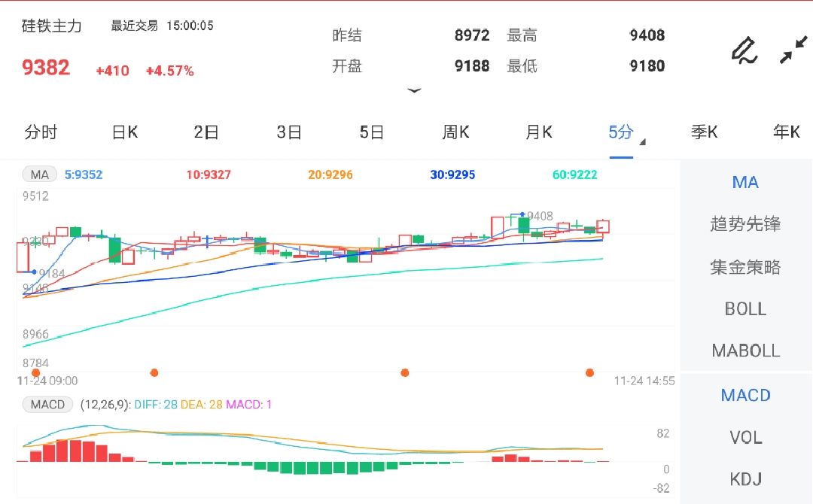Choose 集金策略 indicator

click(x=745, y=267)
